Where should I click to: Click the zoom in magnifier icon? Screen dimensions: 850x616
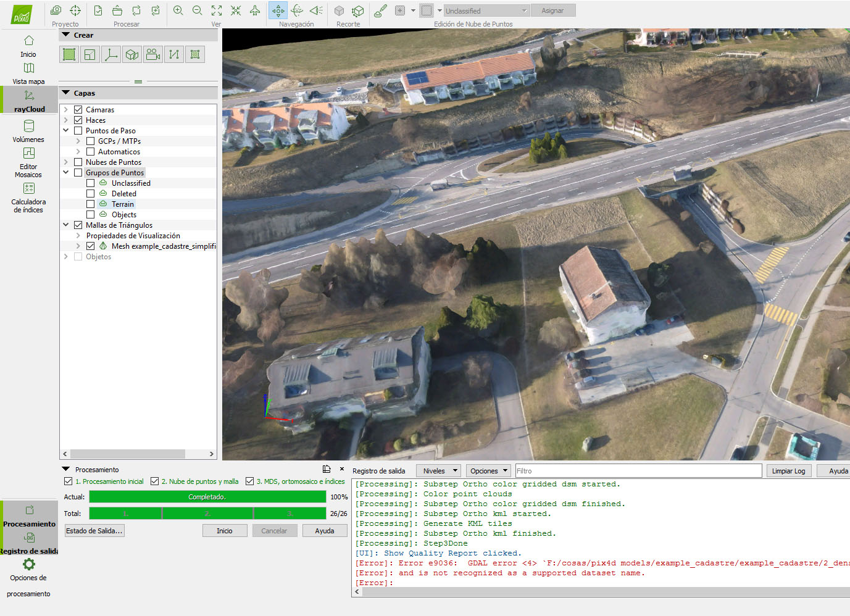(178, 10)
